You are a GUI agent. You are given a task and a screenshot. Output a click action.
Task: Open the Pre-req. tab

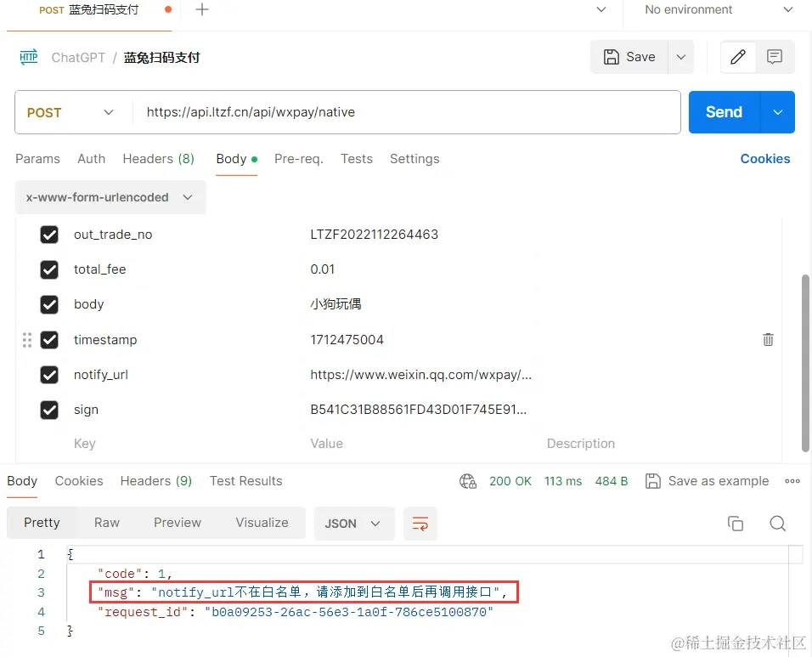[299, 159]
